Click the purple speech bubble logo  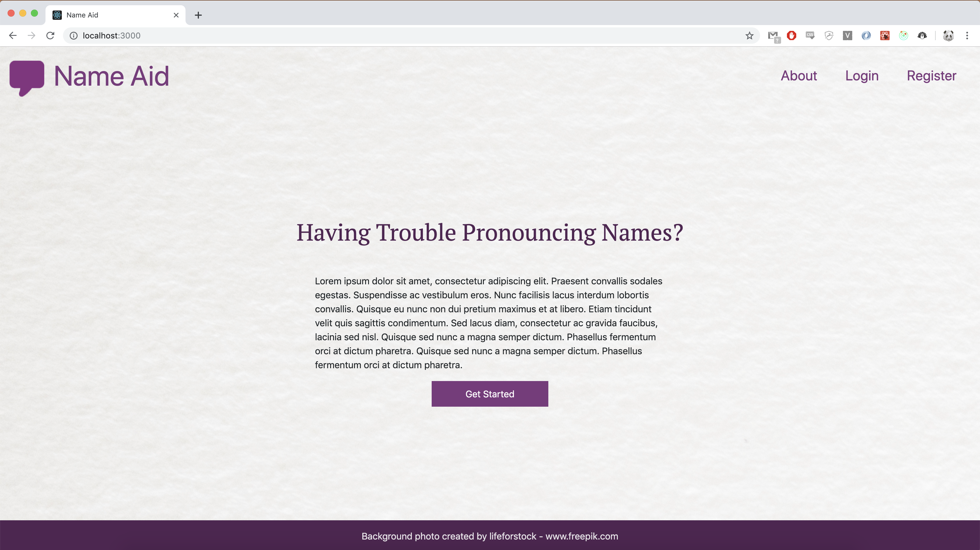27,77
